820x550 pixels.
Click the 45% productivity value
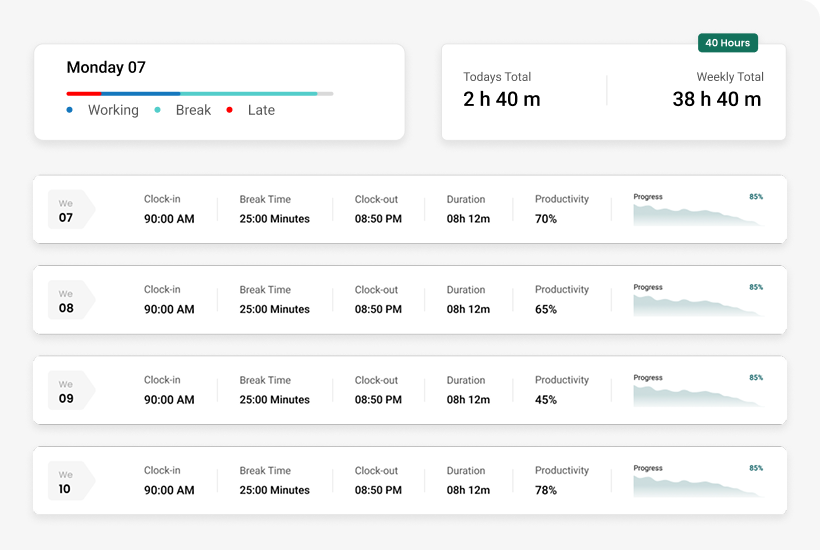click(x=546, y=400)
